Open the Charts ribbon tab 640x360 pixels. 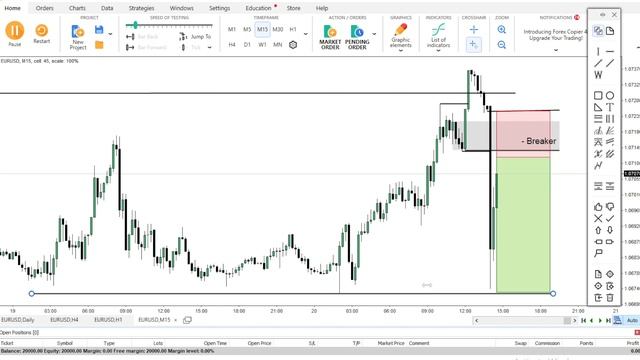tap(77, 8)
